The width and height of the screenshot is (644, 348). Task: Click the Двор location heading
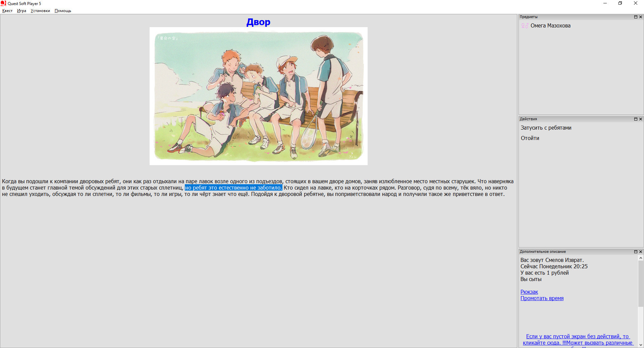click(258, 22)
